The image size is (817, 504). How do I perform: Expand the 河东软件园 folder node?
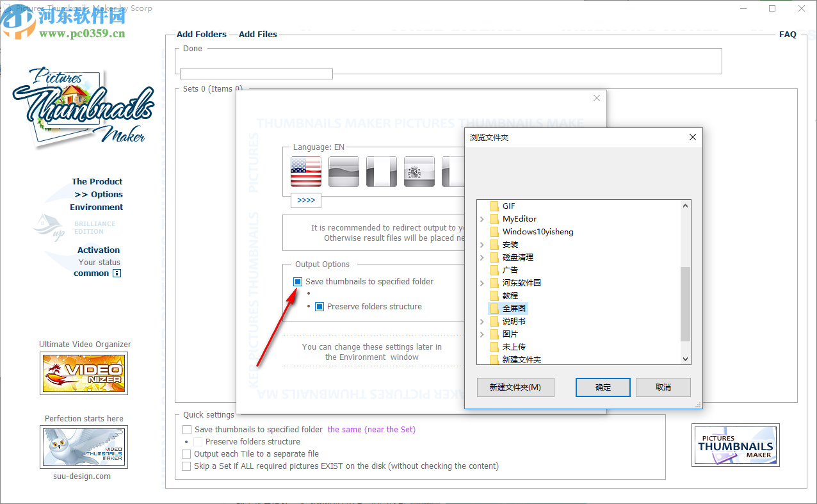[x=482, y=283]
